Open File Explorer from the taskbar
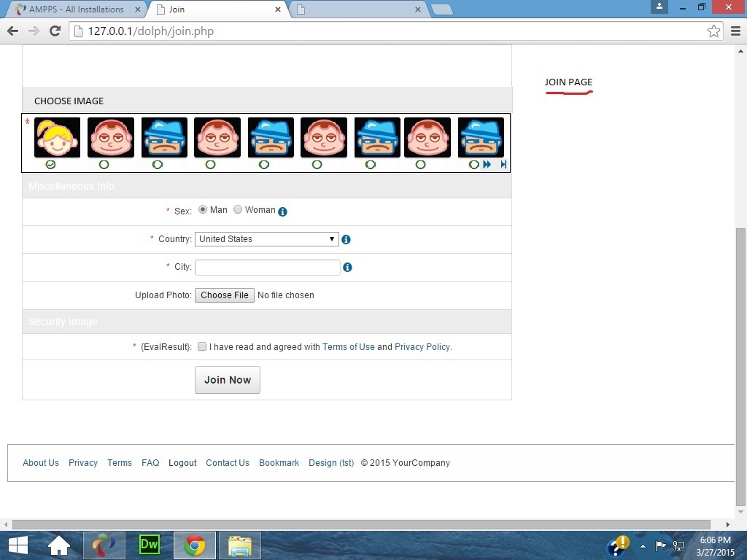Viewport: 747px width, 560px height. pyautogui.click(x=239, y=545)
